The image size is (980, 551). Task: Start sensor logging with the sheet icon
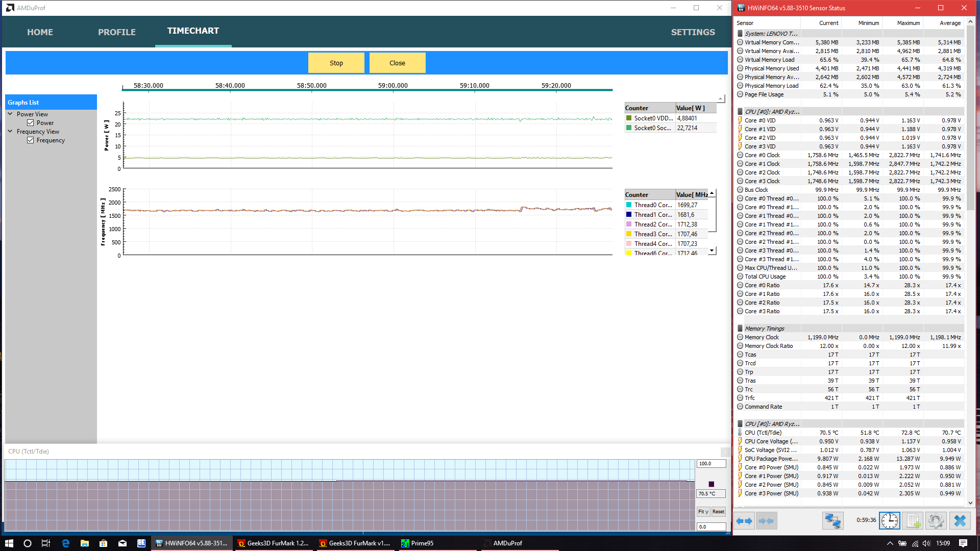[x=912, y=521]
